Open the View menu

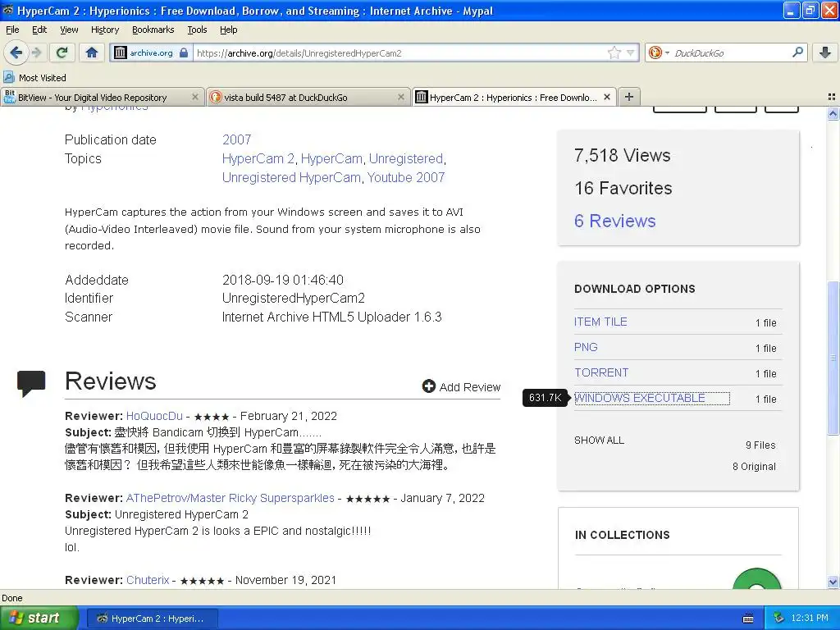(69, 30)
